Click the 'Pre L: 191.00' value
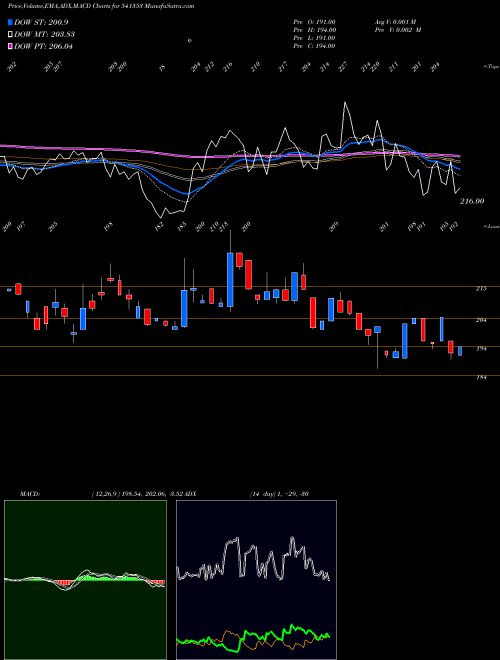 [x=314, y=38]
